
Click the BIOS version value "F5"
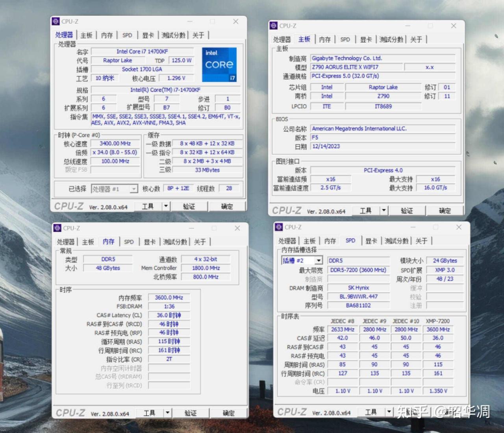pyautogui.click(x=383, y=138)
